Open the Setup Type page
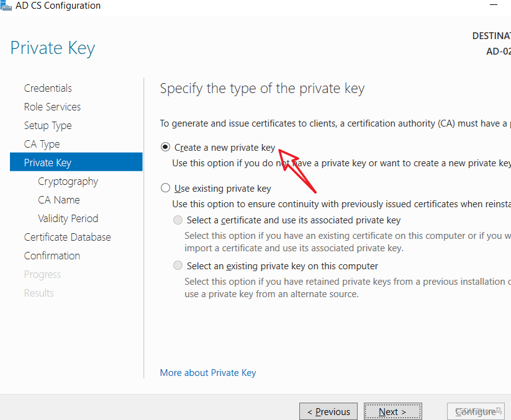Image resolution: width=511 pixels, height=420 pixels. [x=48, y=126]
